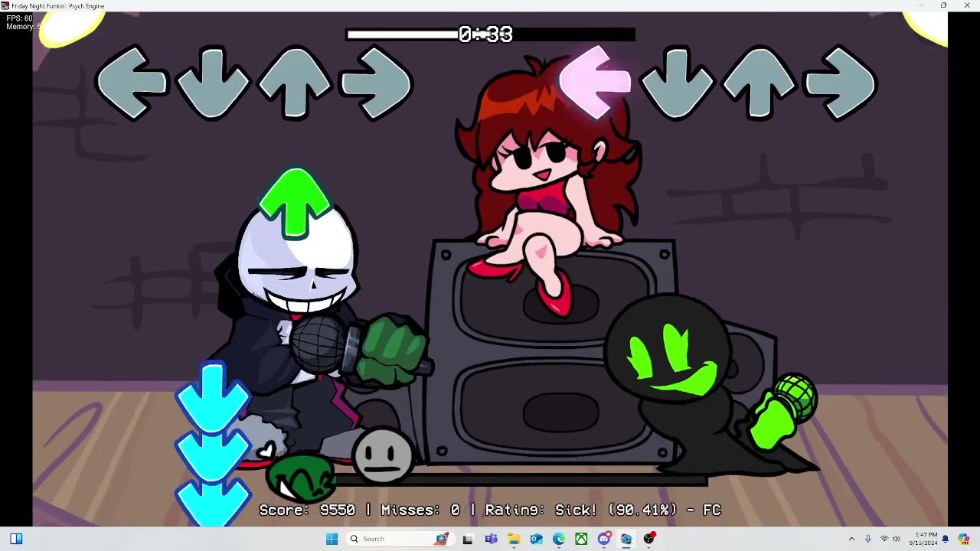Click the Misses: 0 text

[420, 510]
